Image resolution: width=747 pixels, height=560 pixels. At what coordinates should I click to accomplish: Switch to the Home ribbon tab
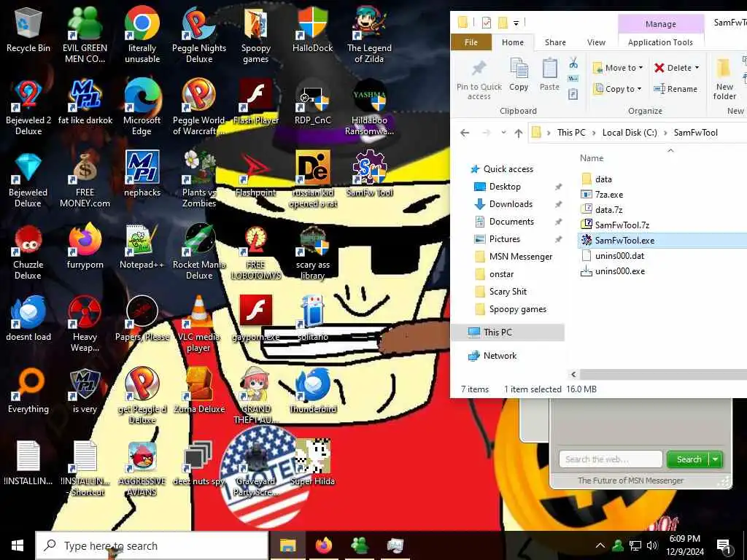(513, 42)
